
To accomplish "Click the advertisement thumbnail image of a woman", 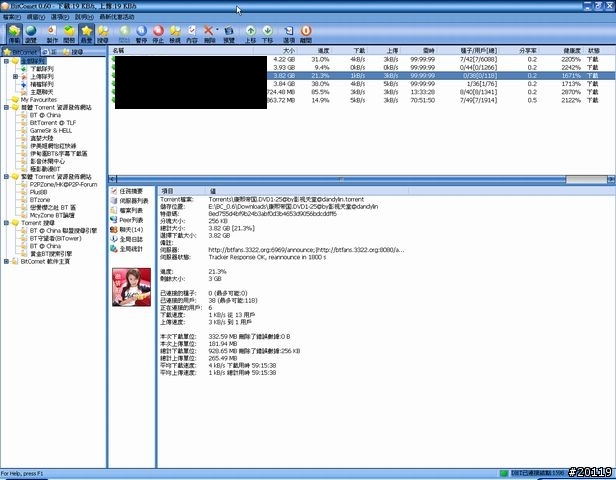I will (132, 287).
